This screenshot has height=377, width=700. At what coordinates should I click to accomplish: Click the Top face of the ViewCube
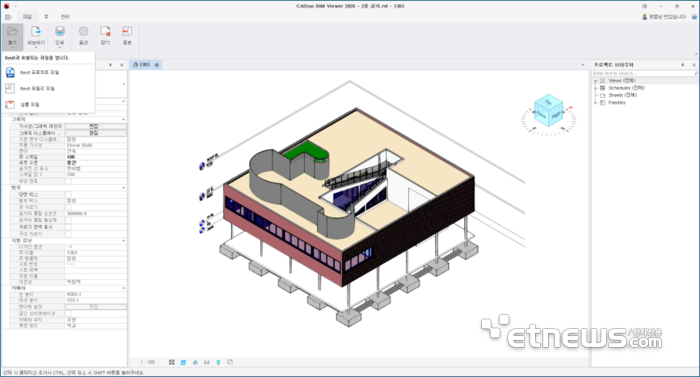pos(549,102)
